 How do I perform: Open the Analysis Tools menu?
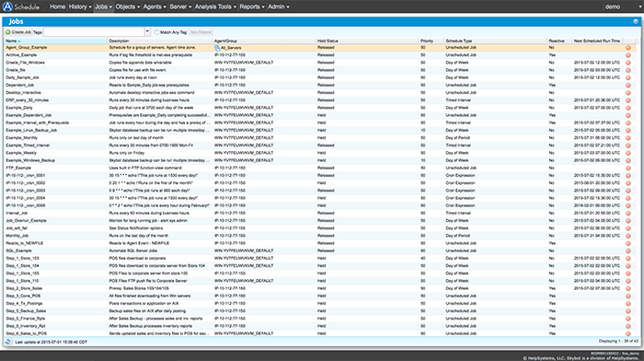tap(215, 6)
